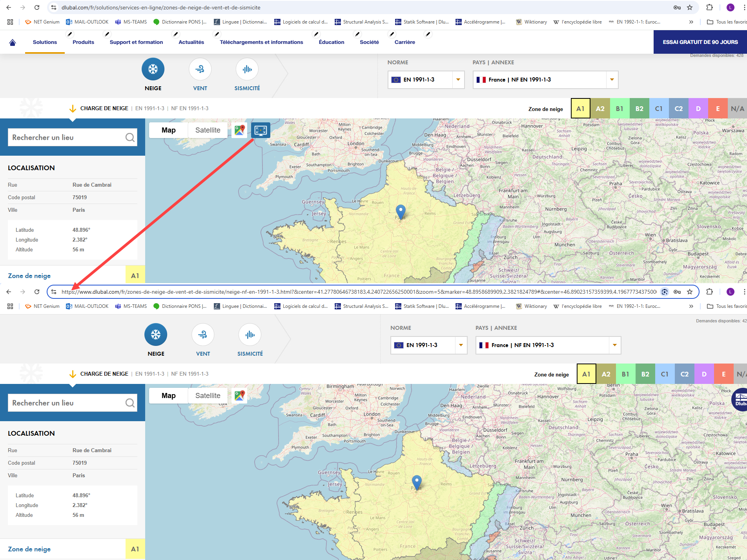Open the Solutions menu

[44, 42]
